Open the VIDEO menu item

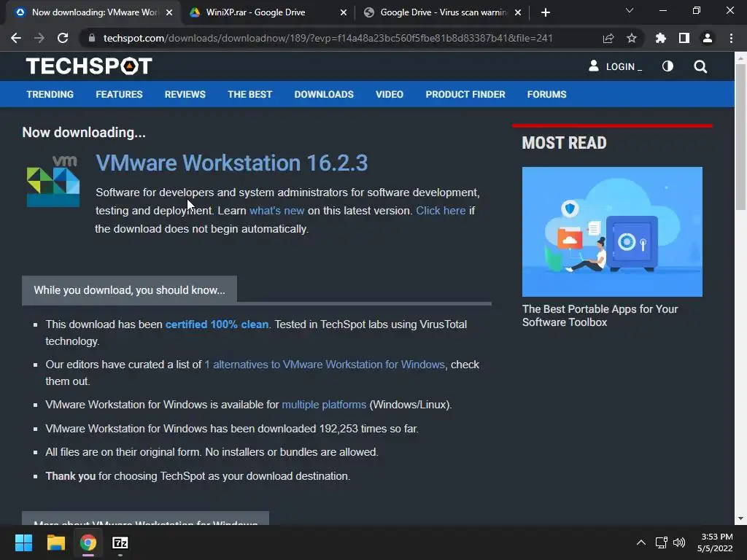click(x=390, y=94)
